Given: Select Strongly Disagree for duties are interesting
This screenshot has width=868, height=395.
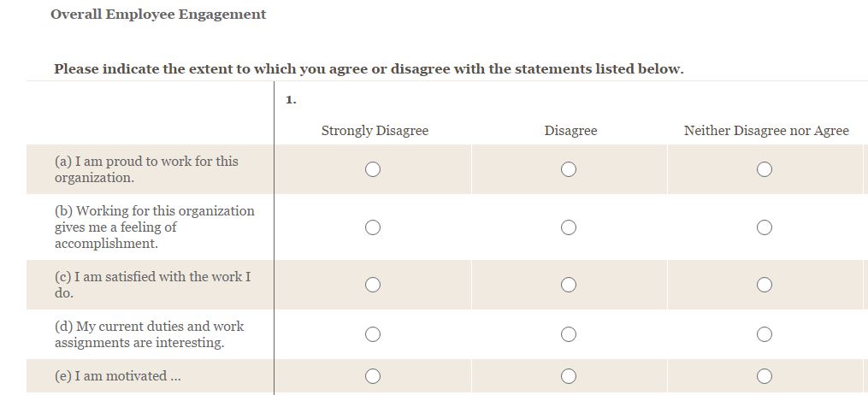Looking at the screenshot, I should [373, 334].
